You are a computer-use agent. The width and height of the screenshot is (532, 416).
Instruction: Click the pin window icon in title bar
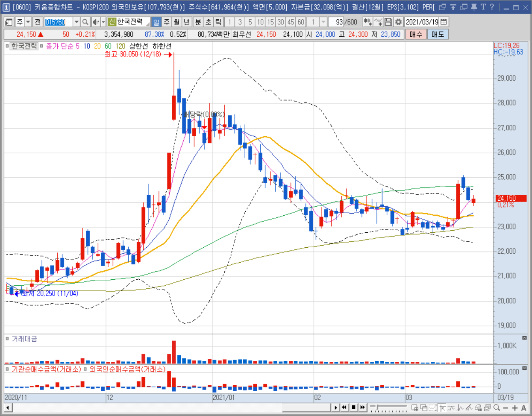473,7
